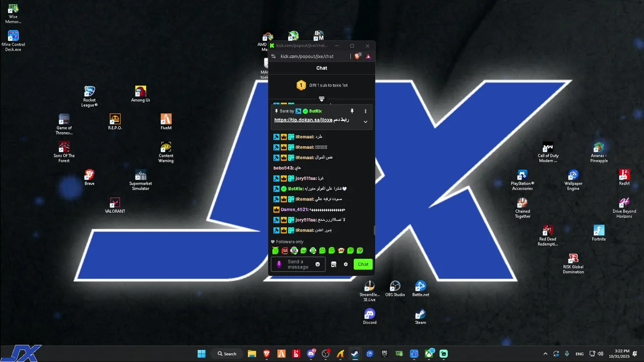Viewport: 644px width, 362px height.
Task: Collapse the pinned message chevron
Action: click(365, 122)
